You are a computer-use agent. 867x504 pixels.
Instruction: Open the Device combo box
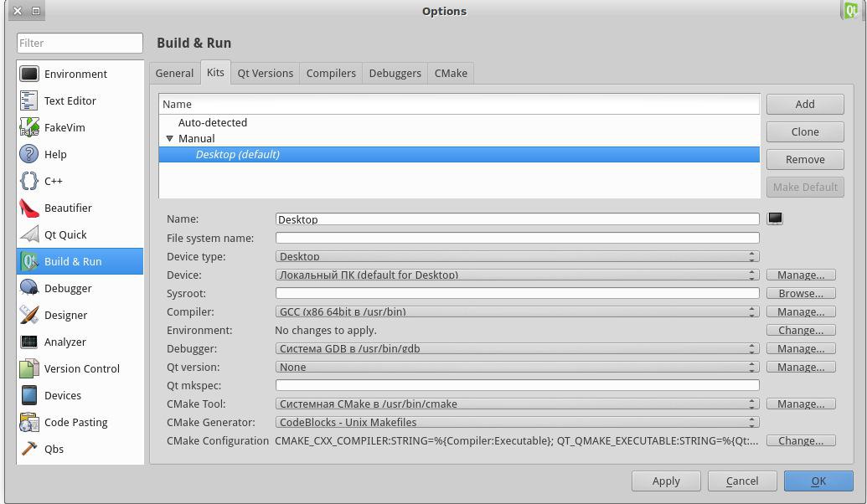click(x=517, y=275)
